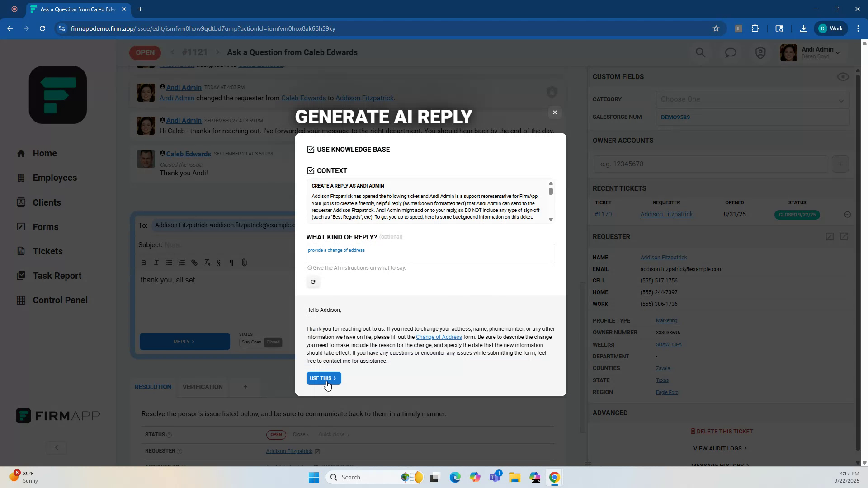Viewport: 868px width, 488px height.
Task: Regenerate the AI reply with the refresh icon
Action: (313, 282)
